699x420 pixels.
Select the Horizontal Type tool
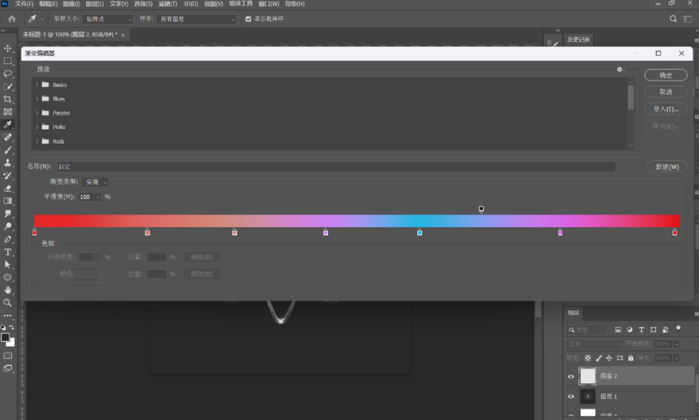click(8, 252)
